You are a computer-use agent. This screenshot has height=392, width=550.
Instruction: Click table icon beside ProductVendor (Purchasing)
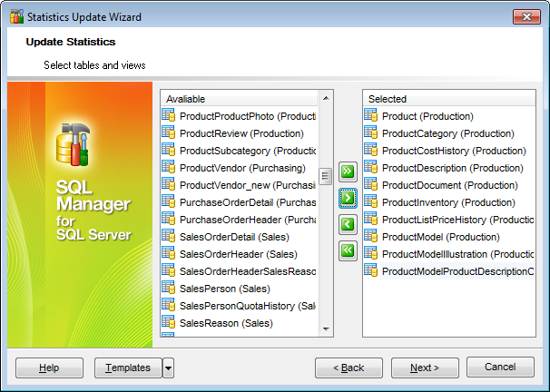(x=169, y=167)
